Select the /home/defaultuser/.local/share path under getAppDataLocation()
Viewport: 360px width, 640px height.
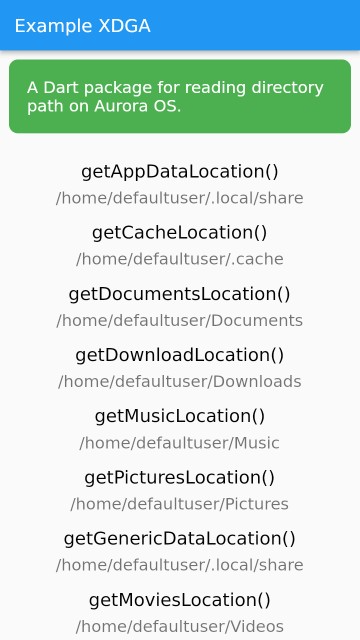(x=180, y=198)
